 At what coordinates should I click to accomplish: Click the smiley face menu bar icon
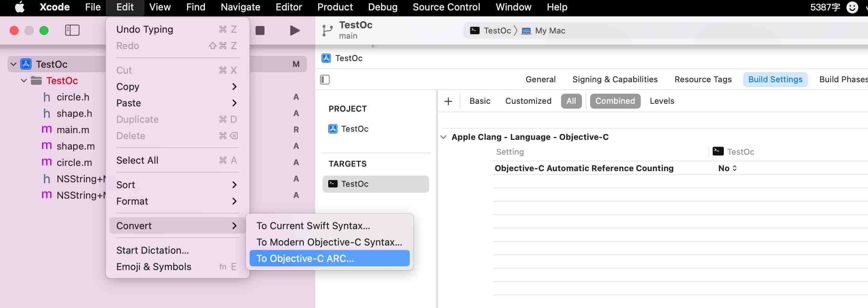pyautogui.click(x=852, y=7)
